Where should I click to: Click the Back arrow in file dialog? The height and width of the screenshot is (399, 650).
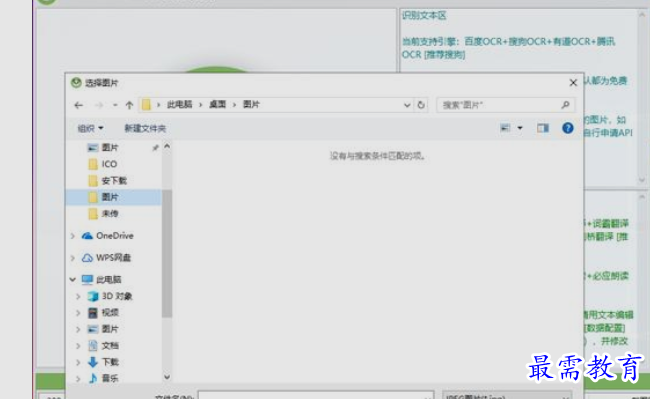[x=78, y=105]
